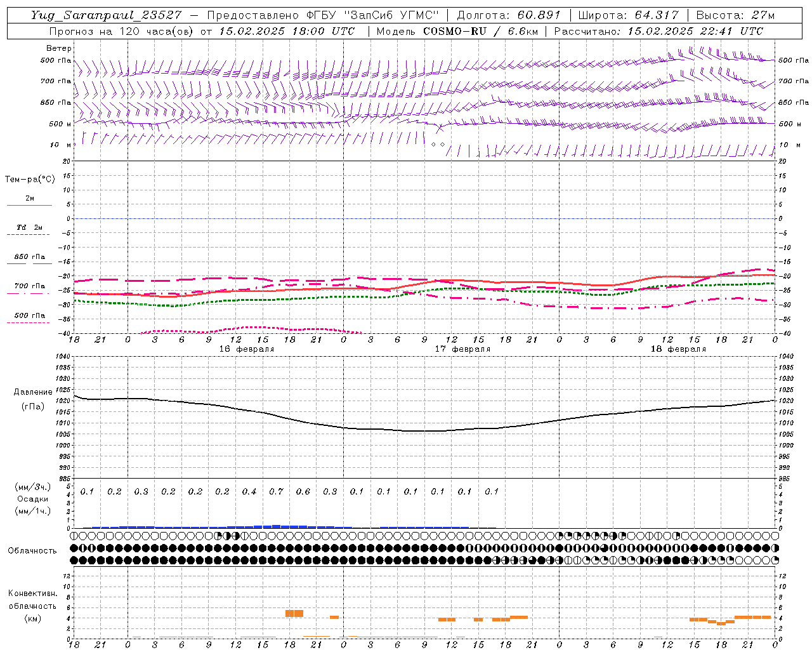Select the station height value 27м
This screenshot has width=812, height=650.
pyautogui.click(x=762, y=16)
